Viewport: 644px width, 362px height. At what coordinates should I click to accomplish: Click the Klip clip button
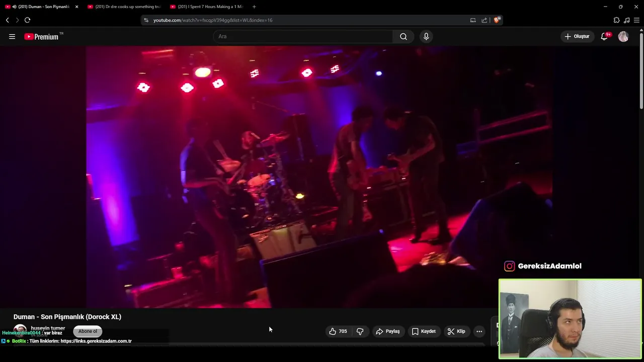point(456,331)
